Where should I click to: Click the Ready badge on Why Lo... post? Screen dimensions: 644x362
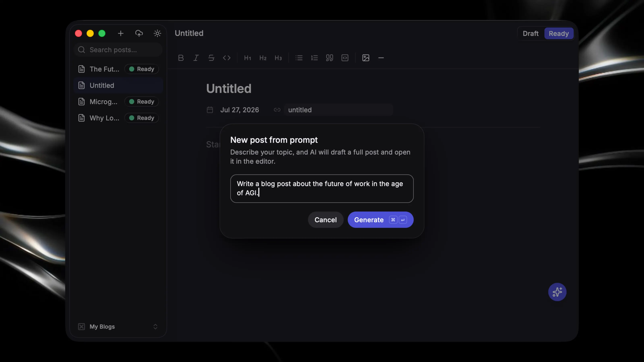(x=141, y=118)
